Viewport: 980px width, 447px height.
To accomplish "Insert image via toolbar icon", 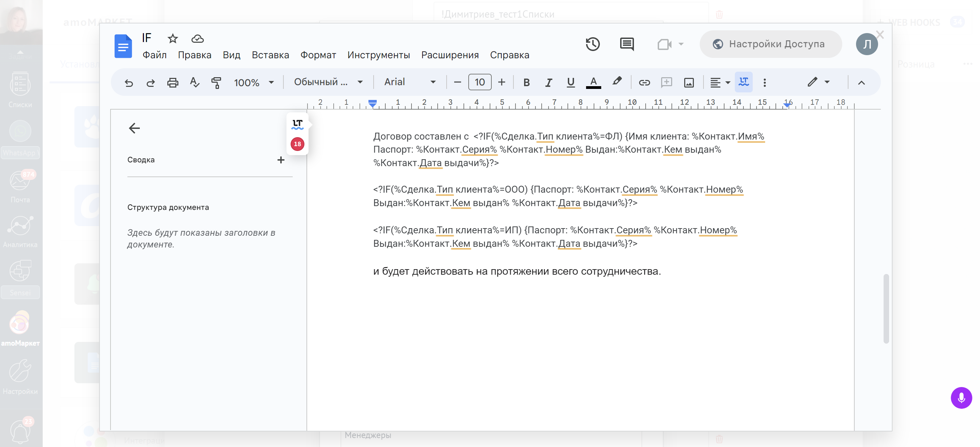I will tap(689, 82).
